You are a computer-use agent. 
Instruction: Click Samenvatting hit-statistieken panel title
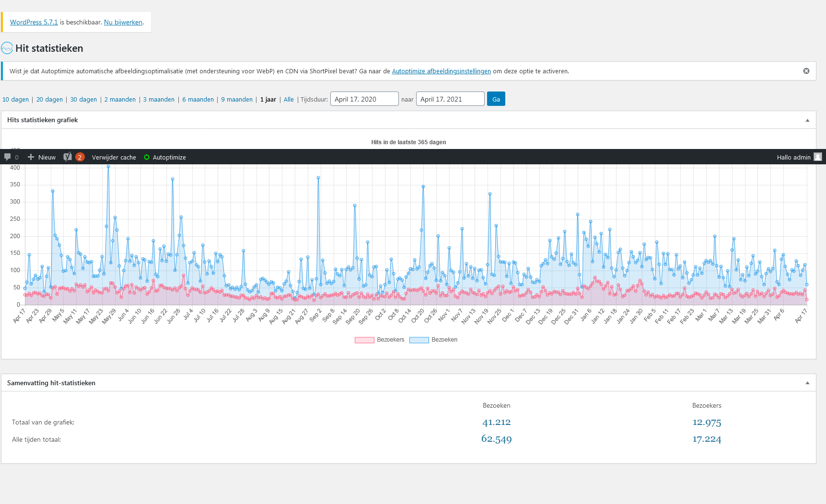click(x=51, y=383)
